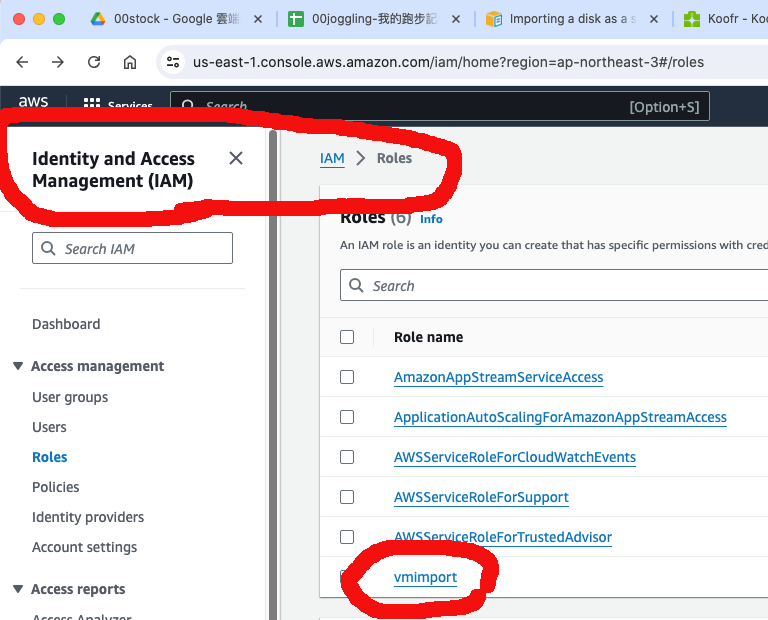Tick the AWSServiceRoleForSupport checkbox

[347, 497]
